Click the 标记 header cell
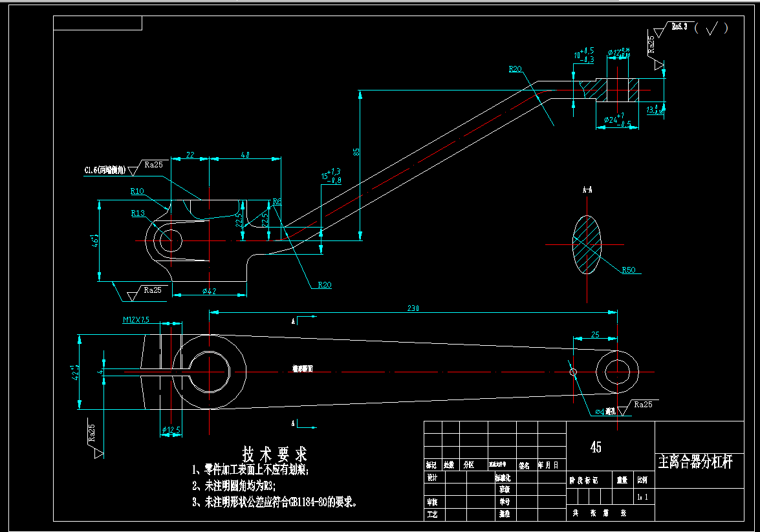 pyautogui.click(x=431, y=465)
